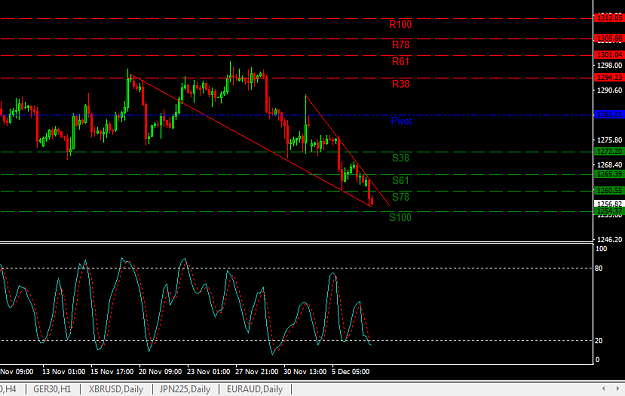
Task: Select the 1272.20 green price tag
Action: pos(609,151)
